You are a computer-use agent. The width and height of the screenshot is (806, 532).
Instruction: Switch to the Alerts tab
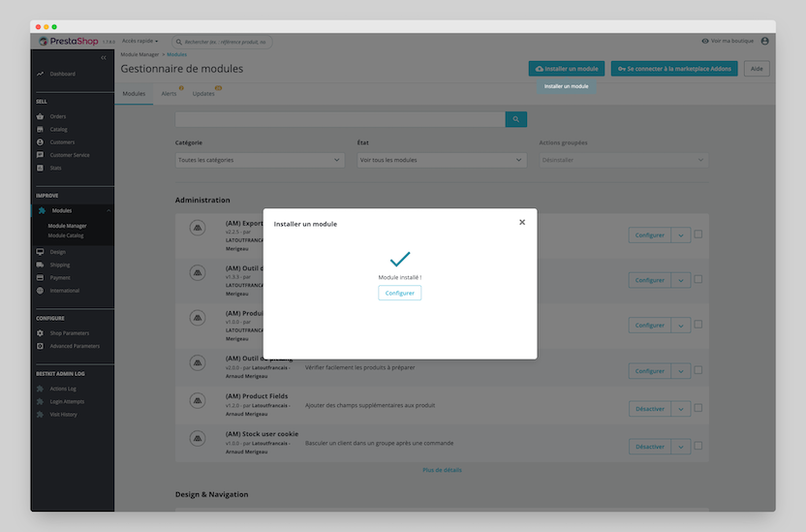click(x=170, y=94)
